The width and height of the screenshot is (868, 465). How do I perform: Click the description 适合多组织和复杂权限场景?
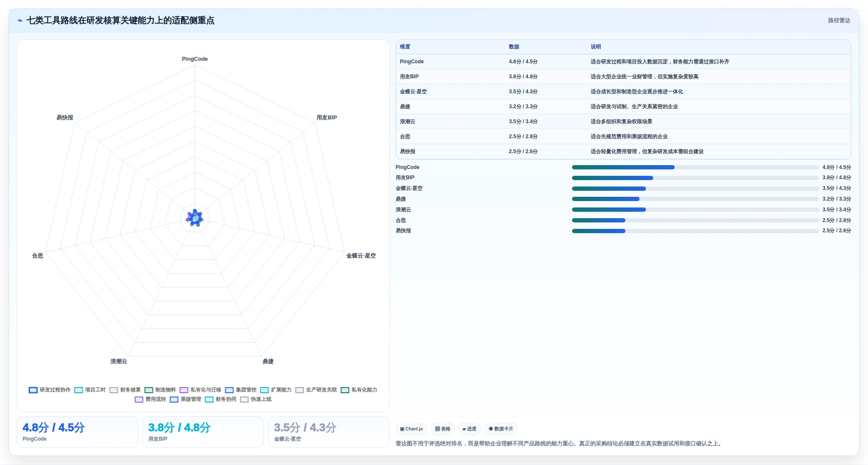(x=621, y=121)
